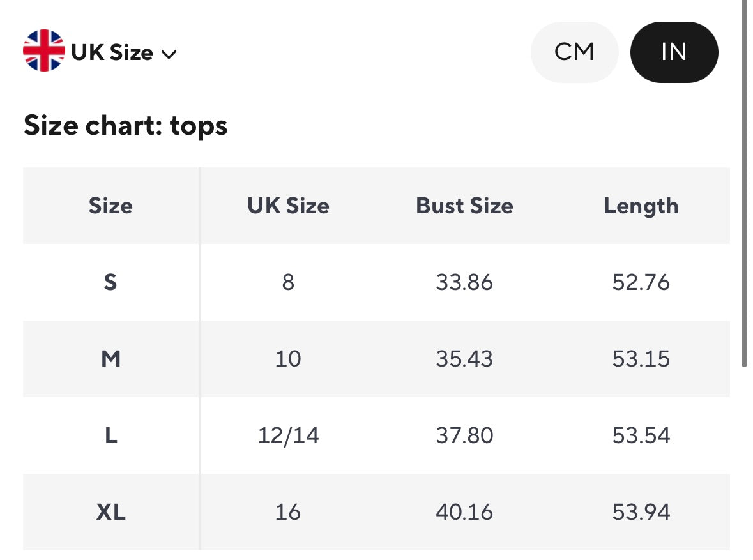Click the UK Size column header
The width and height of the screenshot is (753, 560).
click(288, 206)
